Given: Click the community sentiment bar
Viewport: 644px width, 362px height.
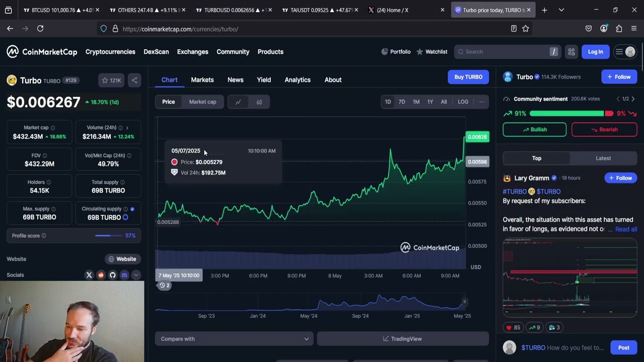Looking at the screenshot, I should point(572,114).
